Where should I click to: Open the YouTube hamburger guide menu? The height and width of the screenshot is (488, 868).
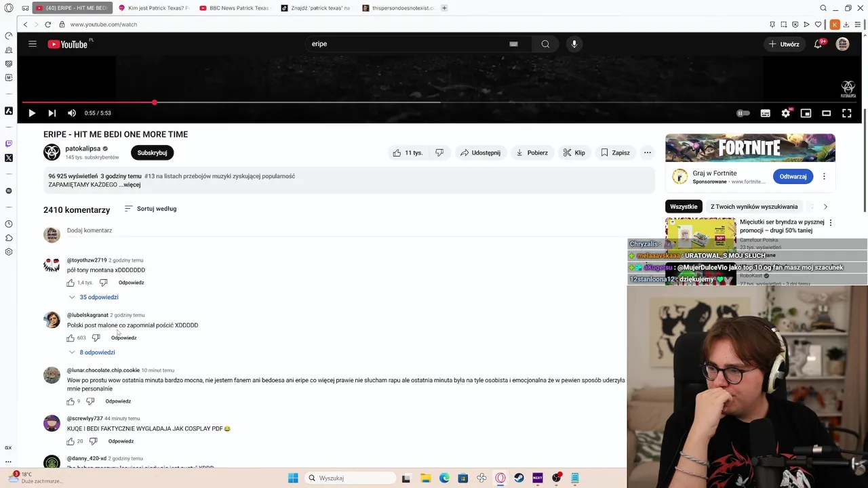32,44
